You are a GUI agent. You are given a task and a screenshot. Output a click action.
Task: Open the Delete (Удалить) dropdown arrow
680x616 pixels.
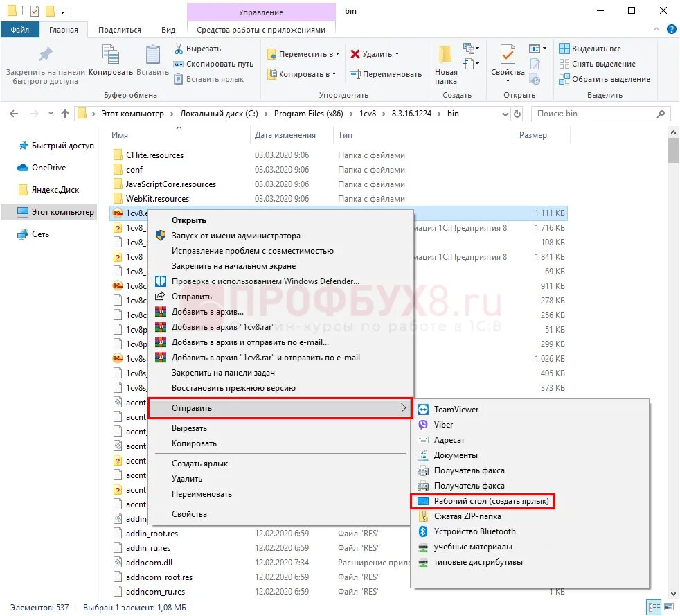[x=397, y=54]
